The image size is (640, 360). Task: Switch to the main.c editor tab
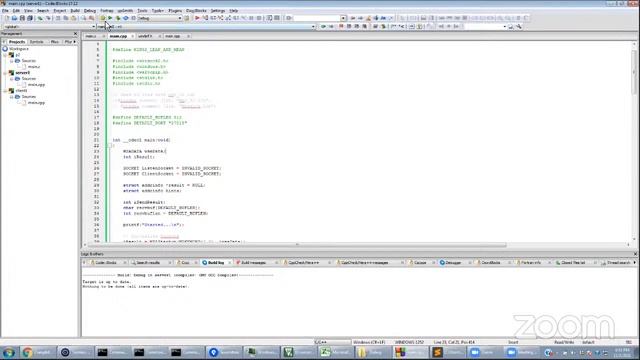91,36
